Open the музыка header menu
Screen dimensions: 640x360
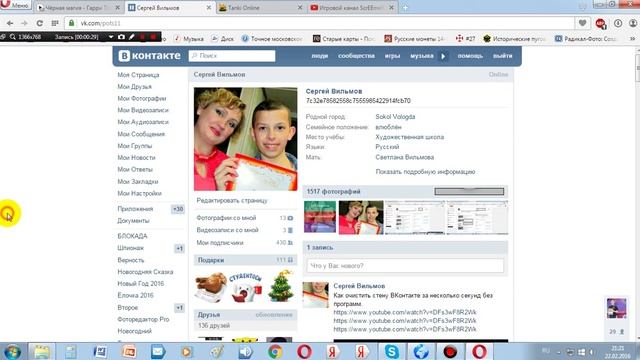[422, 56]
